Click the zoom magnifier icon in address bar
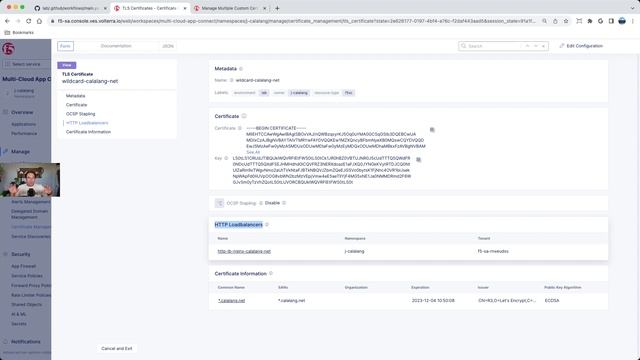The image size is (640, 360). point(544,21)
